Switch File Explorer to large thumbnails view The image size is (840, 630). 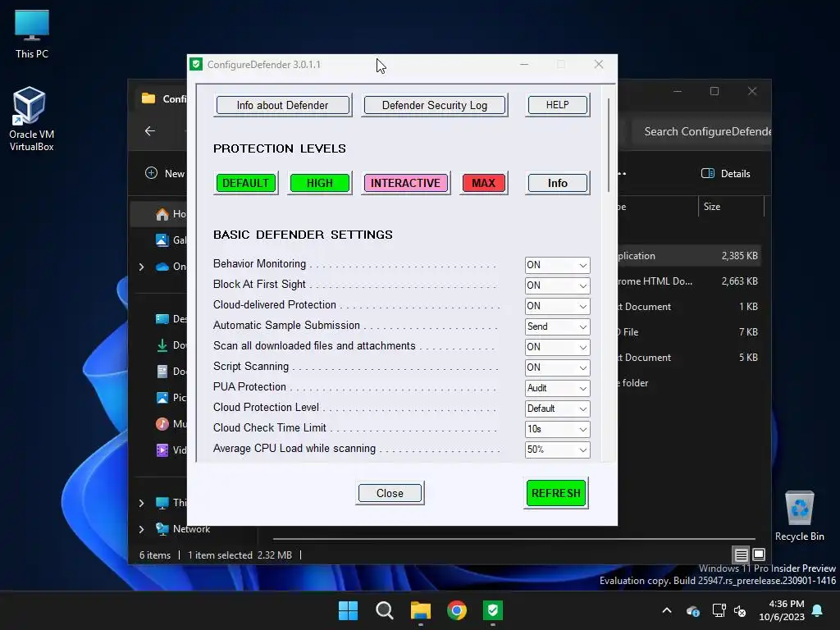(759, 555)
